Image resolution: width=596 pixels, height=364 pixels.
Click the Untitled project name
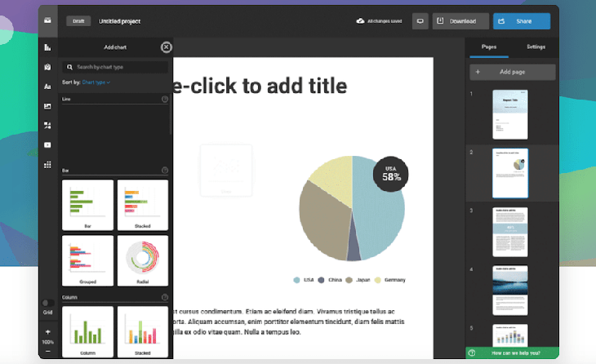120,21
